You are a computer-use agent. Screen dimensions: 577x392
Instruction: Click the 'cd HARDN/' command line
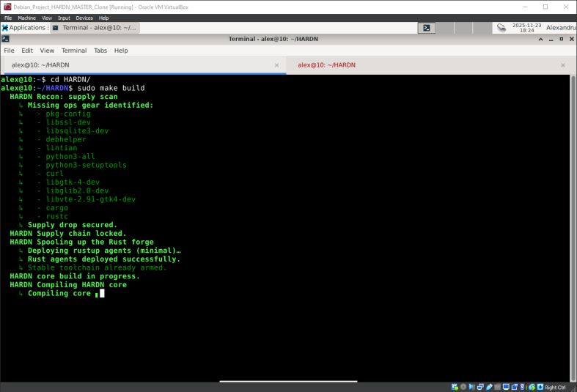click(70, 79)
